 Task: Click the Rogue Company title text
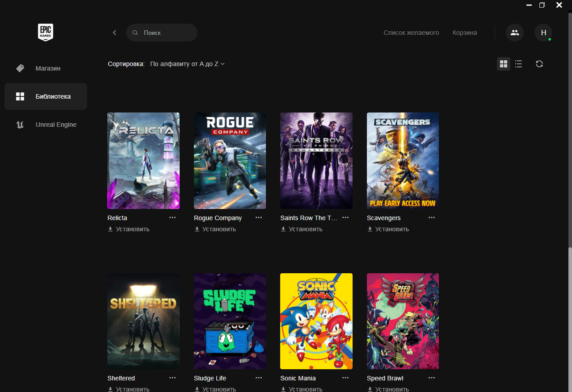218,218
